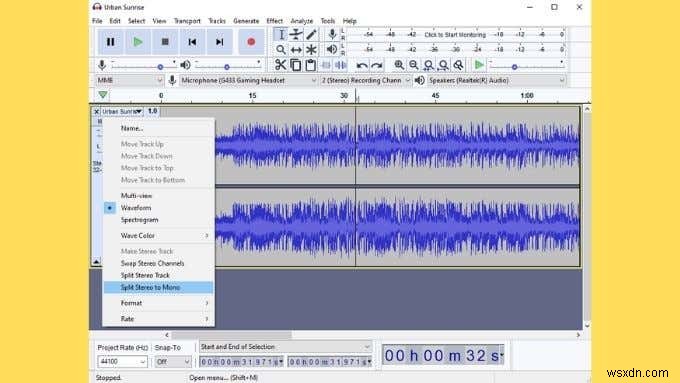Choose Split Stereo Track
The image size is (680, 383).
click(x=158, y=275)
